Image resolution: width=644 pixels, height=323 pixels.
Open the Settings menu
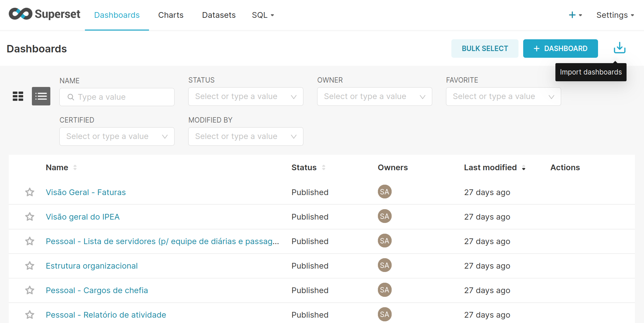click(615, 15)
